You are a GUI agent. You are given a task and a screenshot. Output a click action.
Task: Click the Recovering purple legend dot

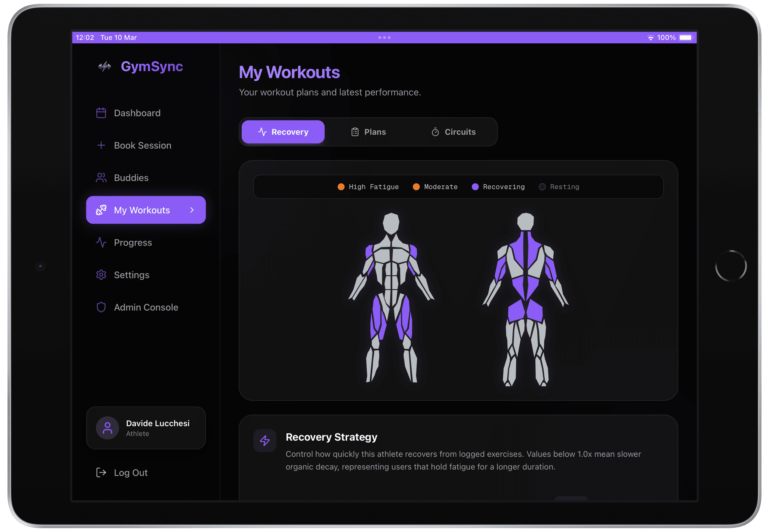pyautogui.click(x=475, y=187)
